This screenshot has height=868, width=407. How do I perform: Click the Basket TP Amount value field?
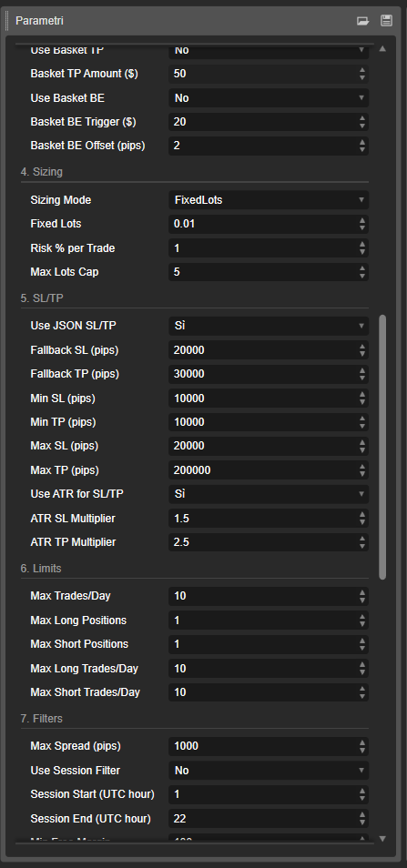[x=269, y=74]
